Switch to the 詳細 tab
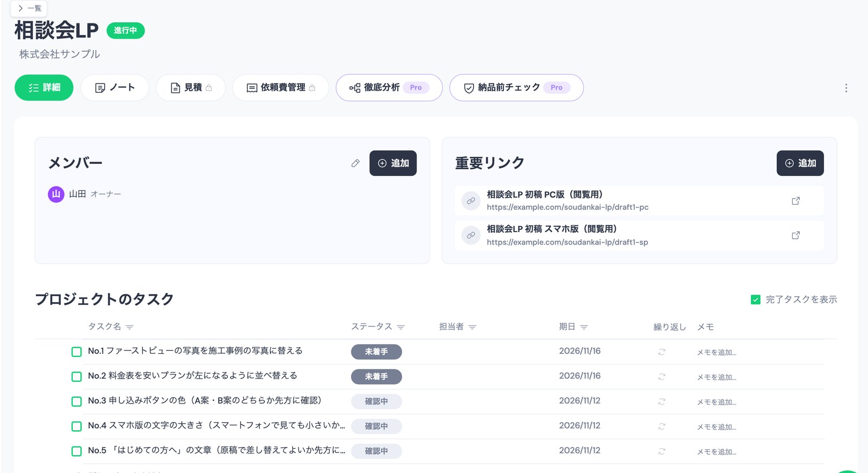The width and height of the screenshot is (868, 473). [x=44, y=88]
